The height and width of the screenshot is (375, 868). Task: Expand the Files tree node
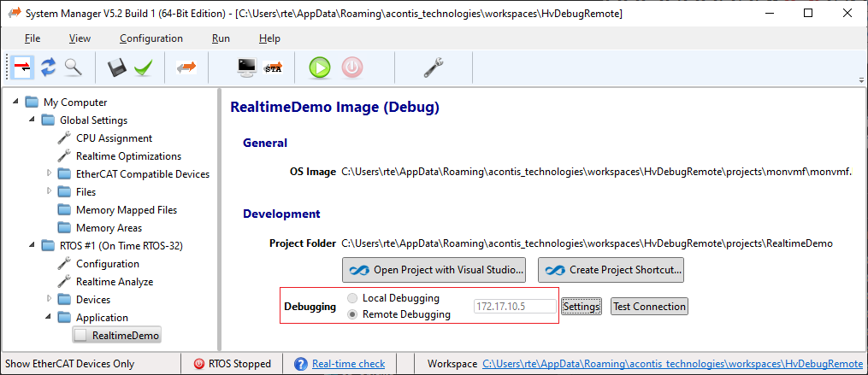(49, 191)
